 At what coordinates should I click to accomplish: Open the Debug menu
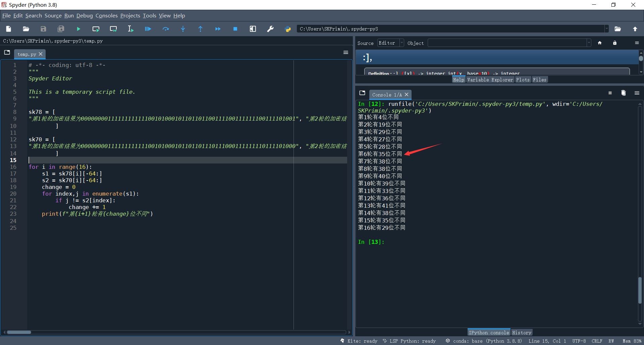(85, 15)
